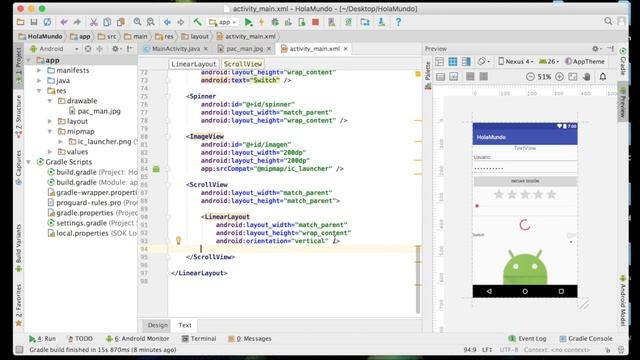Viewport: 640px width, 360px height.
Task: Click the navigate Back blue arrow
Action: pyautogui.click(x=167, y=22)
